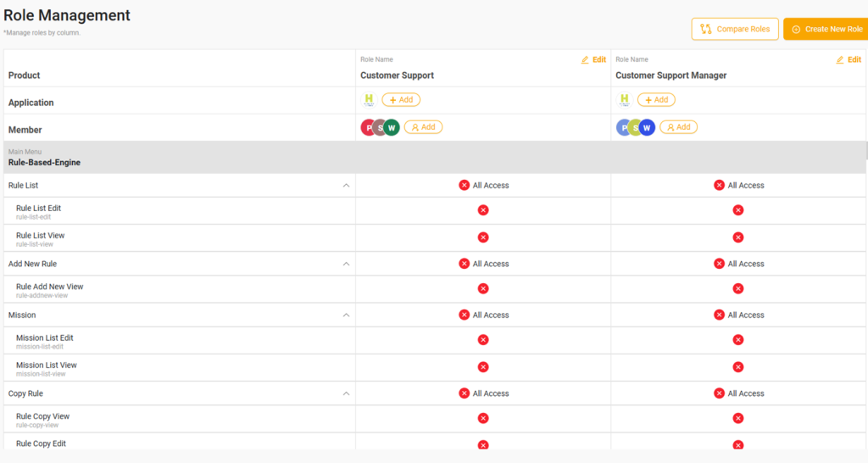Toggle Mission List View for Customer Support
The height and width of the screenshot is (463, 868).
(x=483, y=366)
